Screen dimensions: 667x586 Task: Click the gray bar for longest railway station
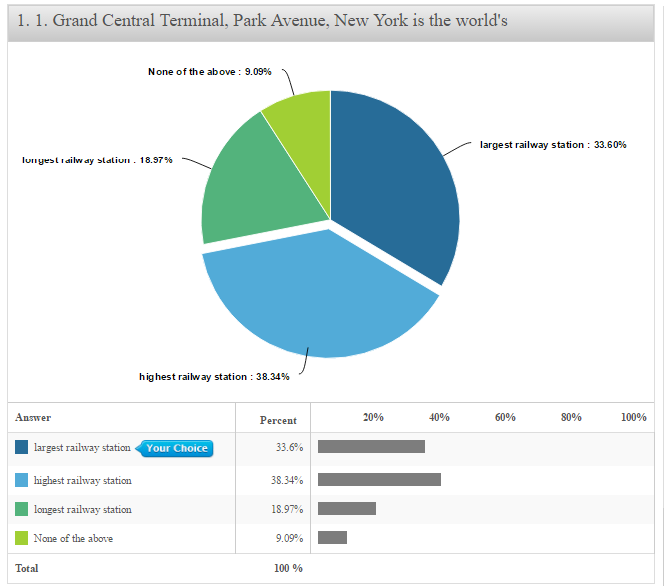(x=347, y=508)
